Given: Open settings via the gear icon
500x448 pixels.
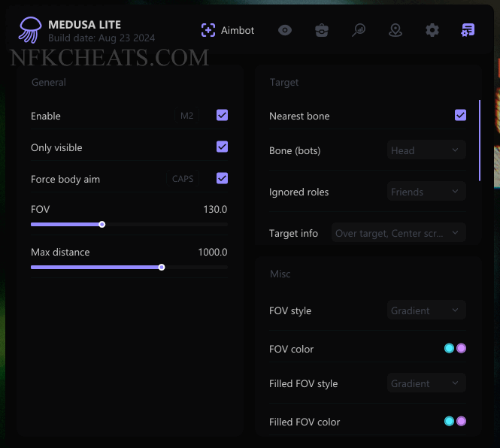Looking at the screenshot, I should tap(432, 30).
